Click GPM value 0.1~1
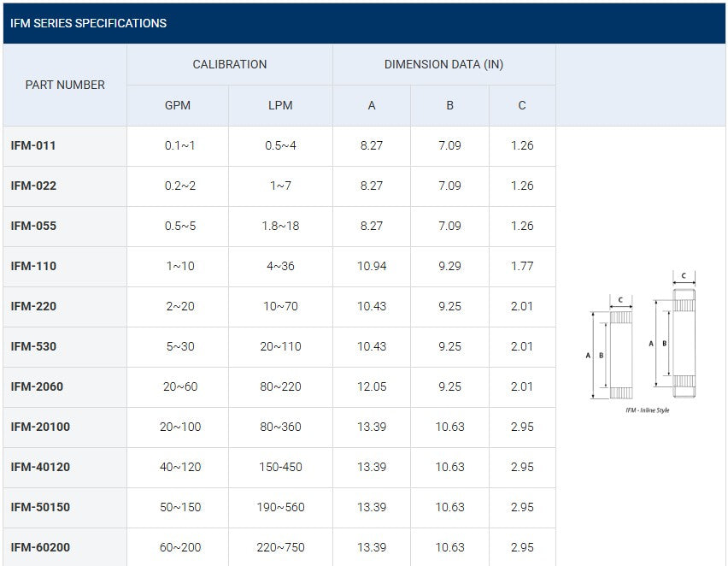728x566 pixels. pyautogui.click(x=180, y=145)
